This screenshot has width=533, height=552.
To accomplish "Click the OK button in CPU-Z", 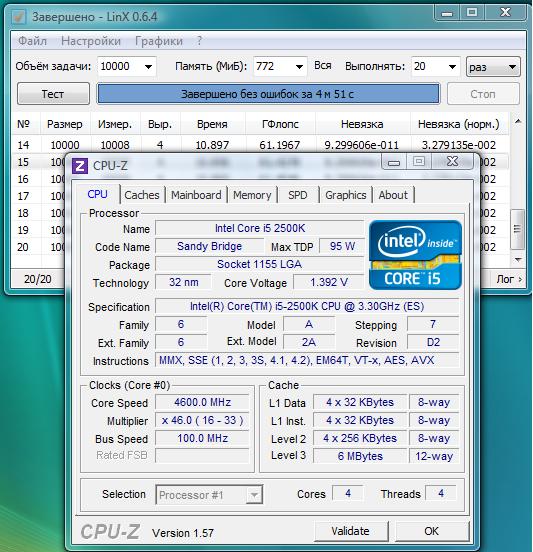I will (x=432, y=531).
